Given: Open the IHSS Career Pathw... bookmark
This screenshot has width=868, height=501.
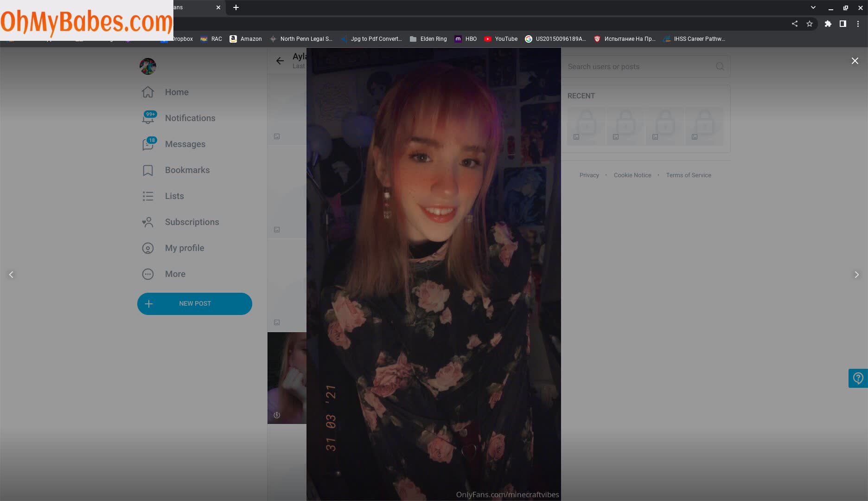Looking at the screenshot, I should 694,39.
